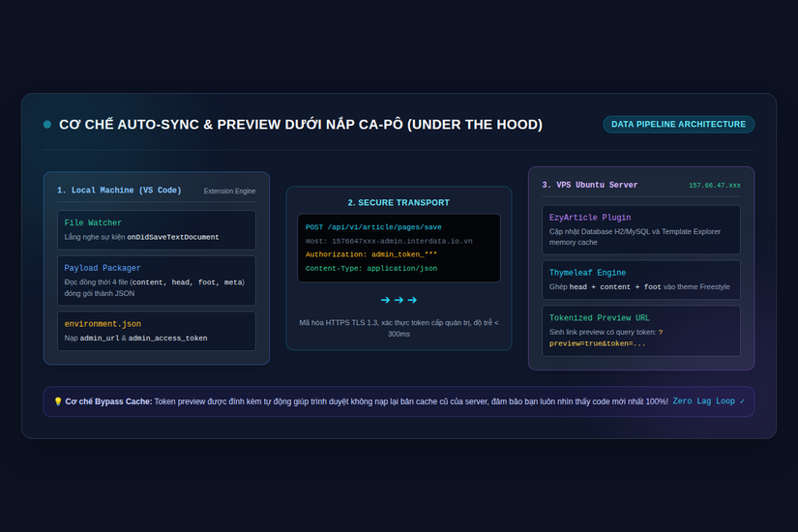The width and height of the screenshot is (798, 532).
Task: Select the Payload Packager card
Action: (157, 281)
